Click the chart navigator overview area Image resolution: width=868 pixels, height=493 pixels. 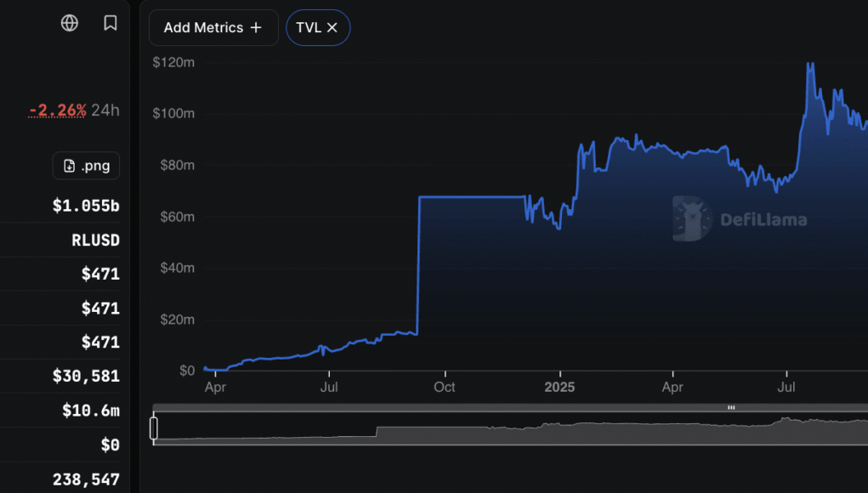[510, 428]
